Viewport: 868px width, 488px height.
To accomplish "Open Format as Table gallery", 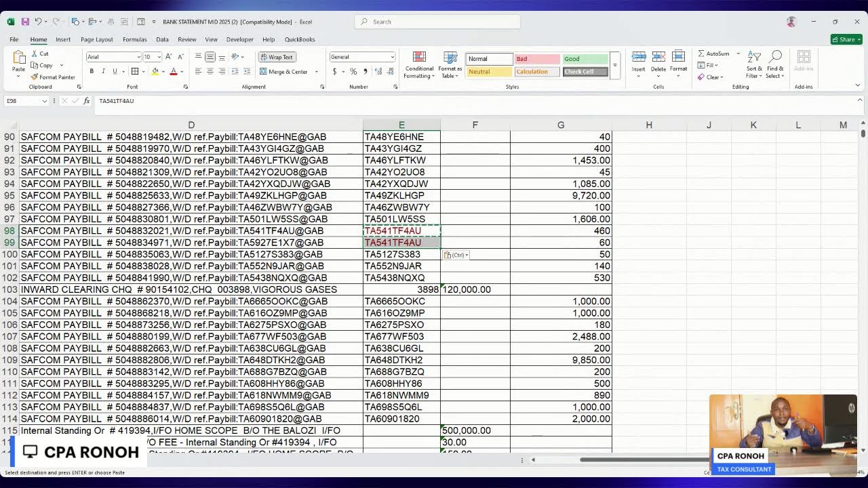I will click(x=450, y=65).
